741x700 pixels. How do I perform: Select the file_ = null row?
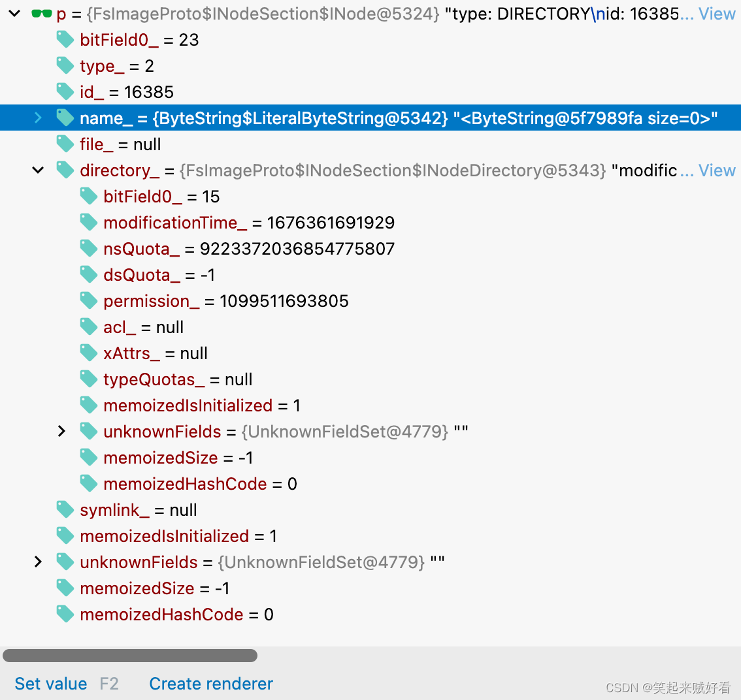point(370,144)
